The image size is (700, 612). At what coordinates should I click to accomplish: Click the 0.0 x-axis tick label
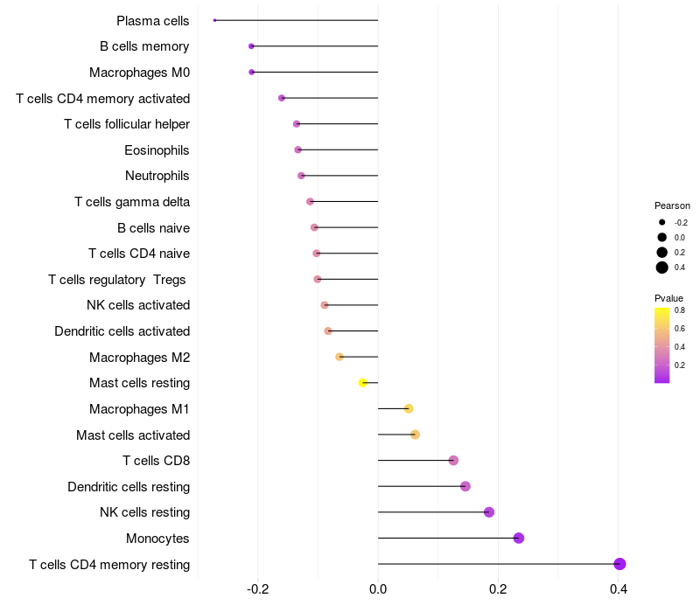(378, 589)
